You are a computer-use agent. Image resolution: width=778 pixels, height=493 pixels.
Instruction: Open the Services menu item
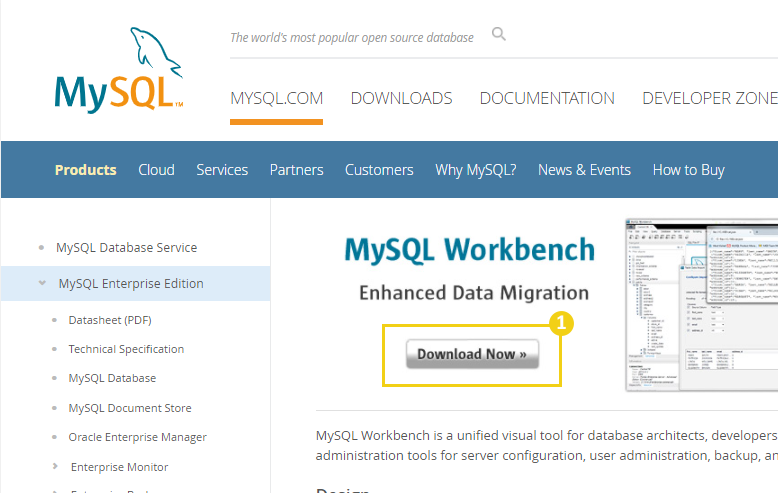tap(222, 170)
